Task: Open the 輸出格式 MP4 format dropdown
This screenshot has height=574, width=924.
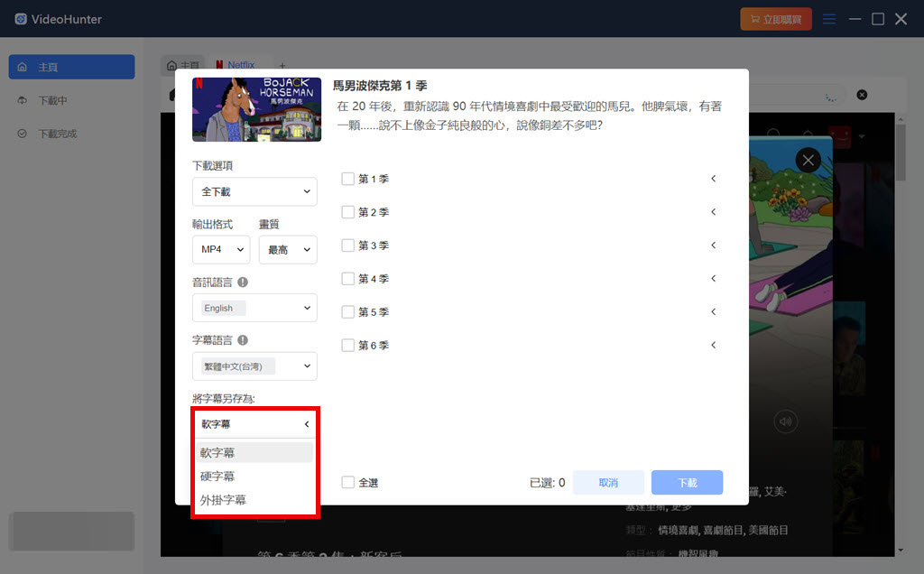Action: 220,249
